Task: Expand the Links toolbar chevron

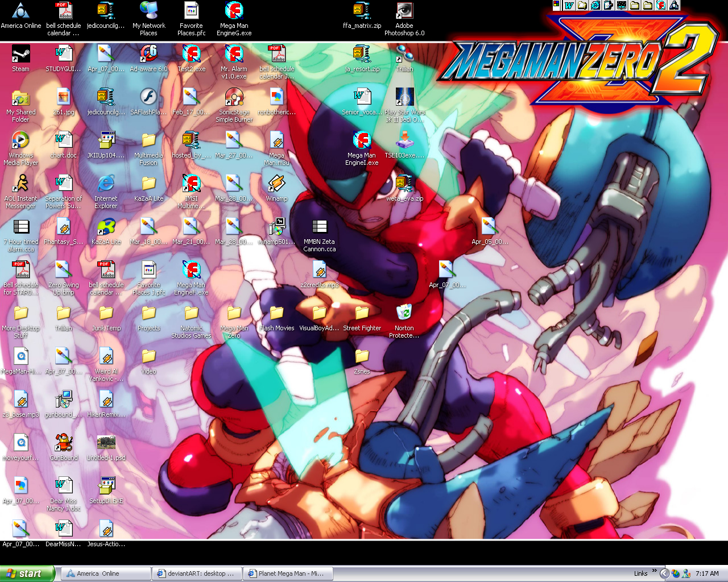Action: coord(654,571)
